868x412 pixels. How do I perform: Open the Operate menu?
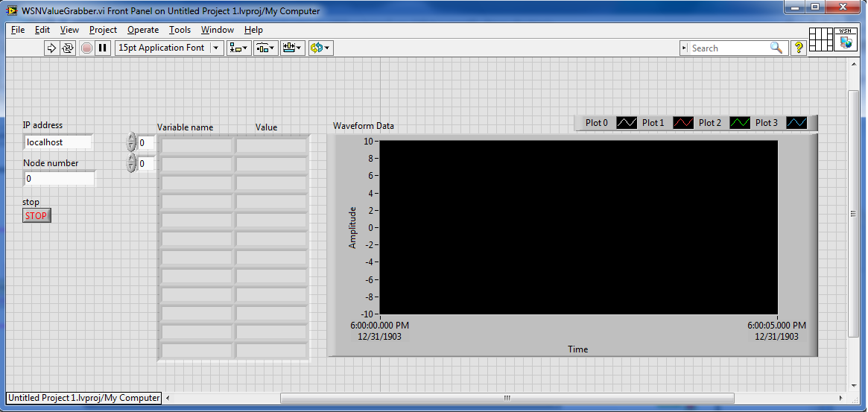pyautogui.click(x=142, y=30)
